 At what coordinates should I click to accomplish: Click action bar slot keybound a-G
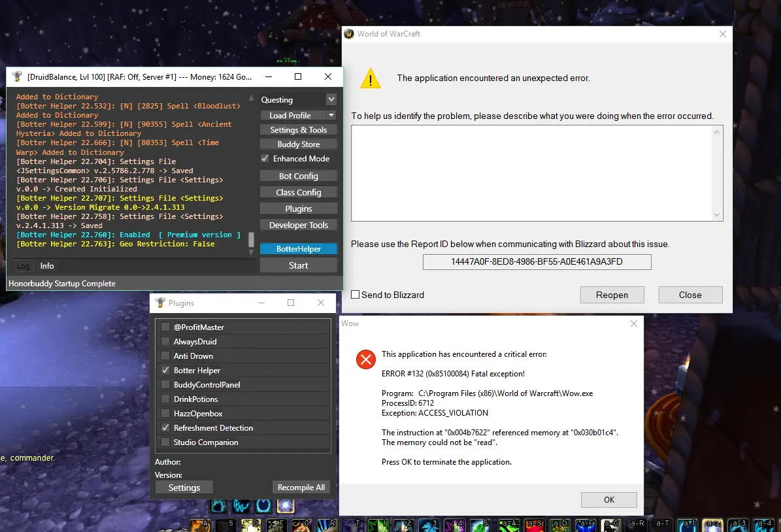[x=610, y=525]
